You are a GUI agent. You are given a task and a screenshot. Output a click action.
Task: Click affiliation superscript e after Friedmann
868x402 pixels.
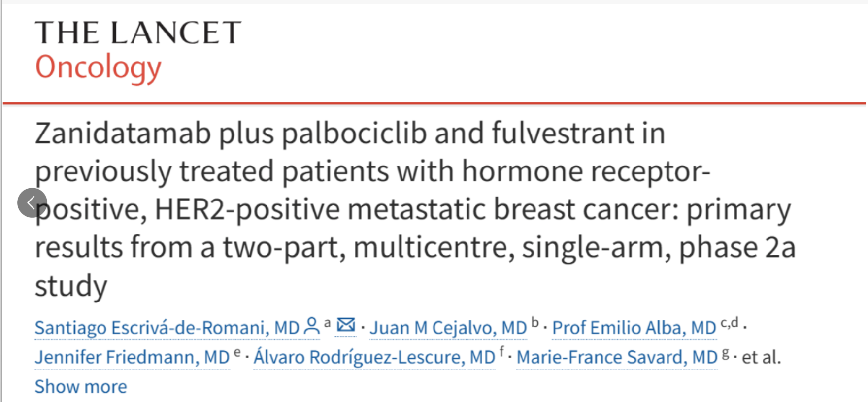237,353
